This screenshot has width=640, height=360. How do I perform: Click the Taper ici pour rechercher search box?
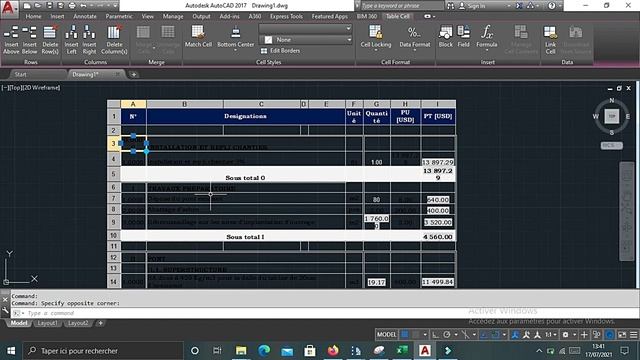click(103, 351)
